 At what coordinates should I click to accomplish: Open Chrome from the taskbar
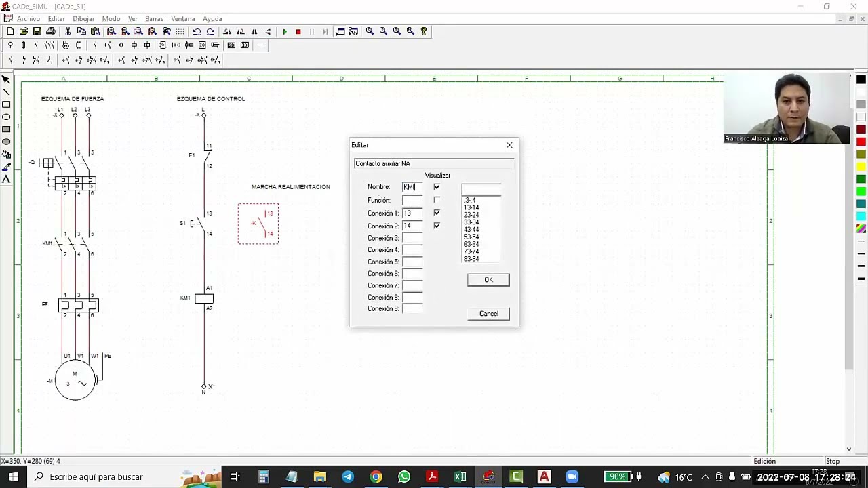pyautogui.click(x=376, y=476)
